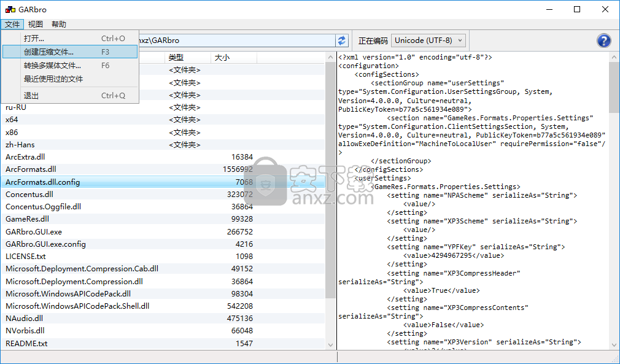Image resolution: width=620 pixels, height=364 pixels.
Task: Click the preview pane vertical scrollbar thumb
Action: (x=614, y=87)
